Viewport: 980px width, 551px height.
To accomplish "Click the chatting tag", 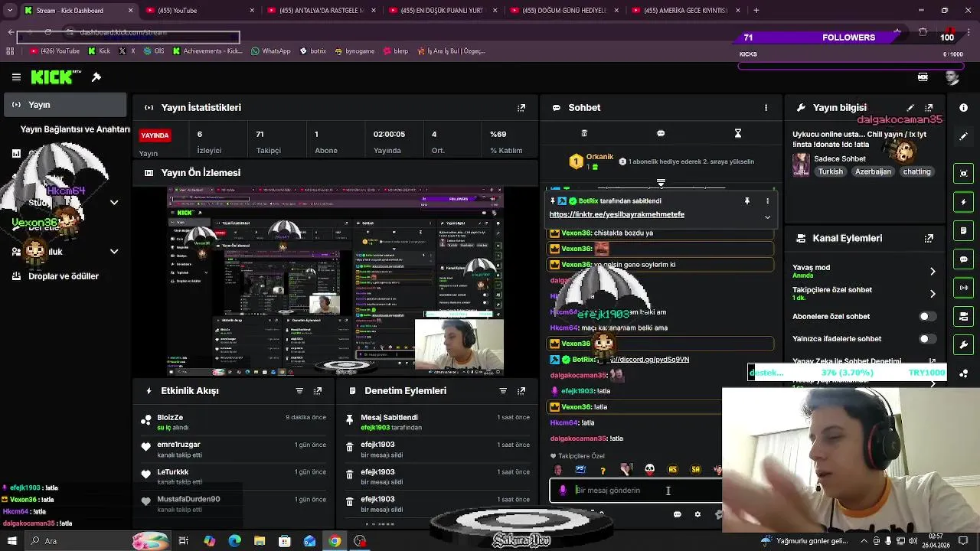I will point(916,172).
